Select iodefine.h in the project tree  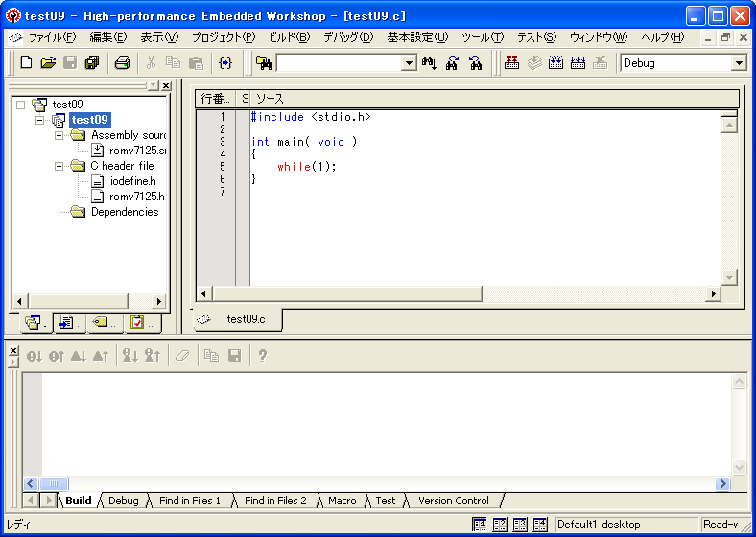(x=131, y=181)
